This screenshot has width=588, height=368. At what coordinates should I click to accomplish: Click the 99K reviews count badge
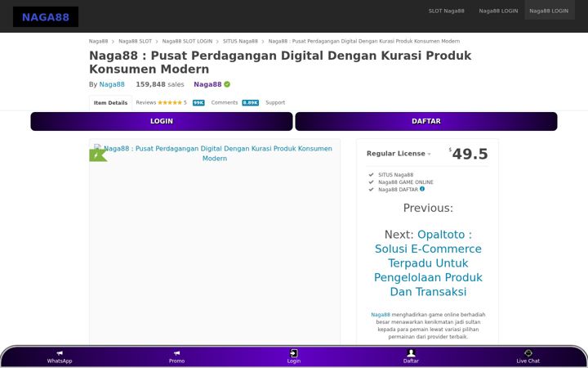(198, 103)
